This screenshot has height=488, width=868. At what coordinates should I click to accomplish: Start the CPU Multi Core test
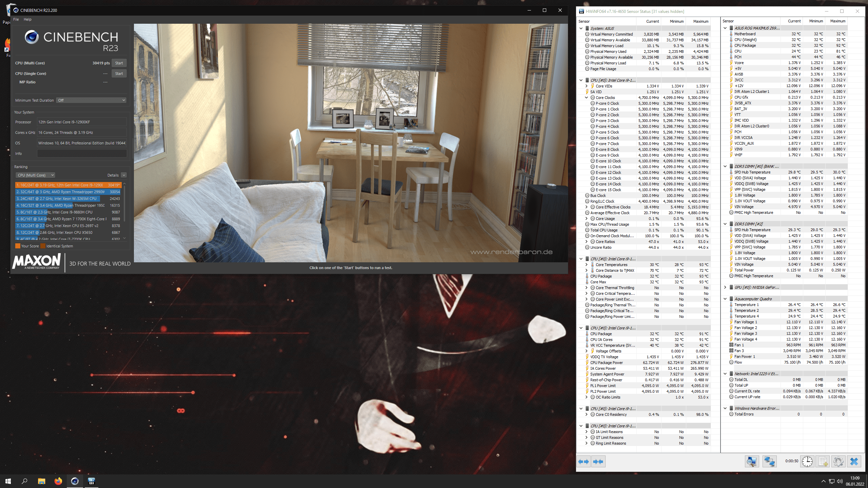click(119, 63)
